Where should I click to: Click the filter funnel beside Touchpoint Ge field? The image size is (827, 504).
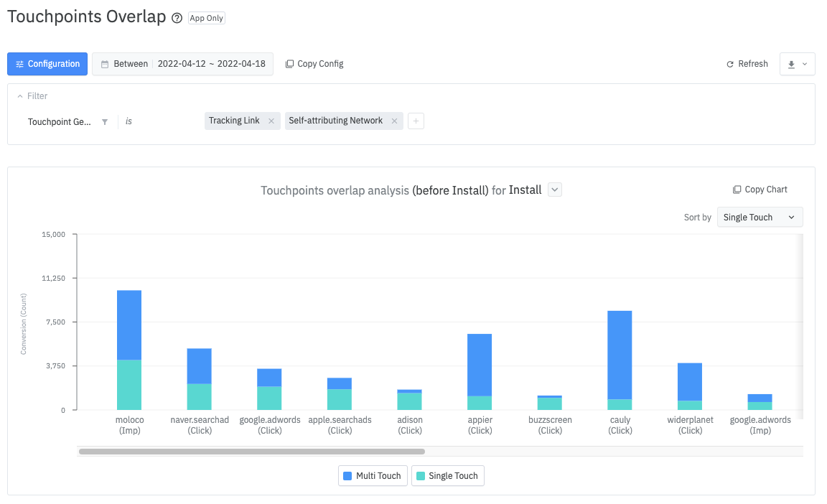[x=104, y=121]
